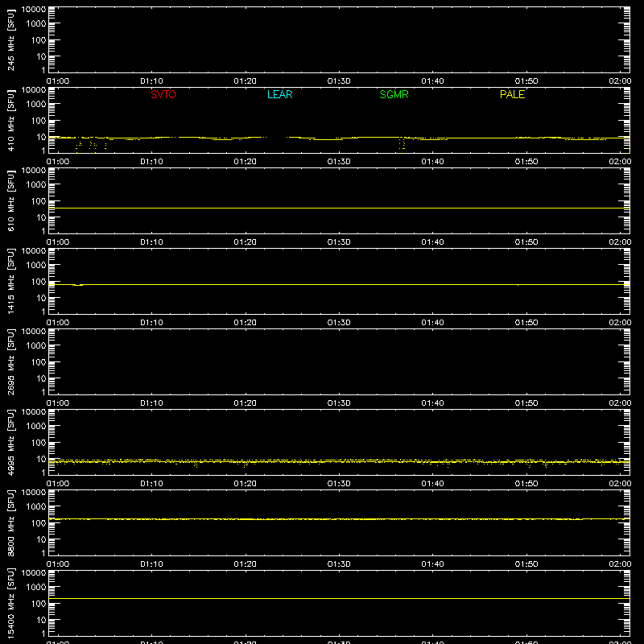Click 01:20 time label below 1415 MHz panel
The image size is (644, 644).
[x=246, y=323]
